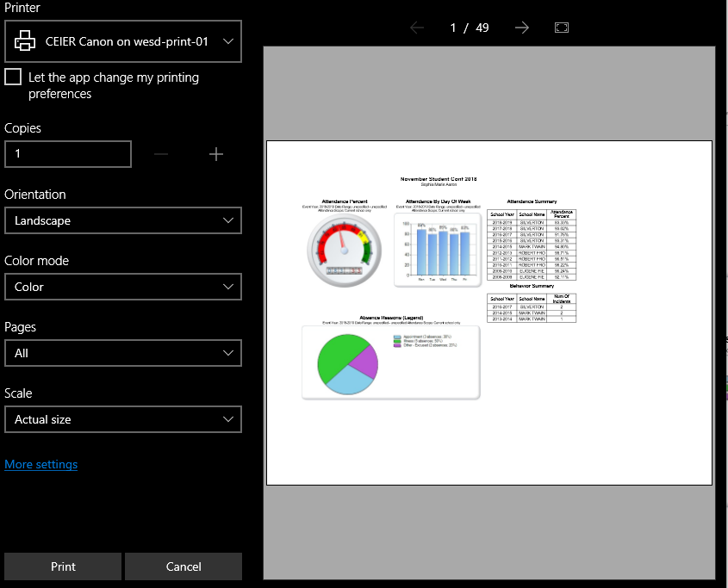Viewport: 728px width, 588px height.
Task: Open the Scale dropdown showing Actual size
Action: pyautogui.click(x=123, y=419)
